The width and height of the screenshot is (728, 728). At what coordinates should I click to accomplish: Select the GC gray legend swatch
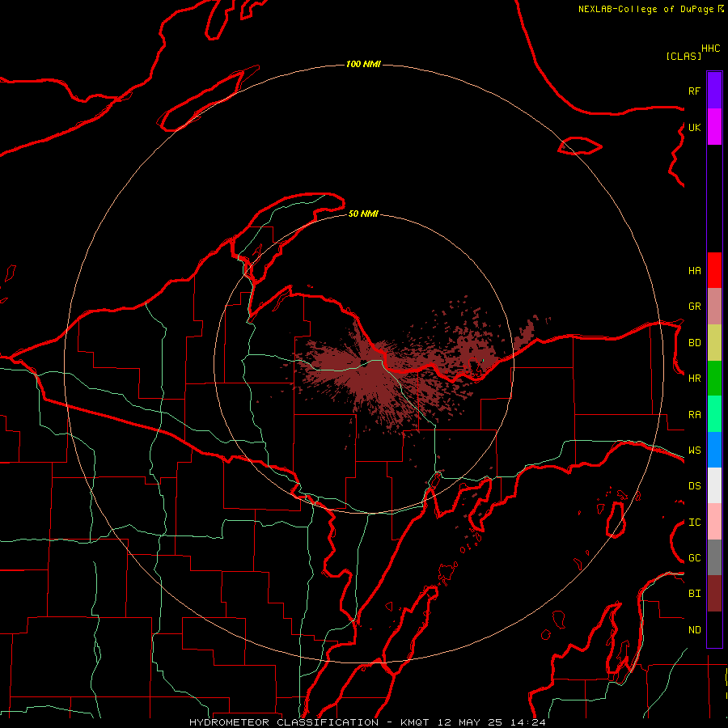coord(714,557)
